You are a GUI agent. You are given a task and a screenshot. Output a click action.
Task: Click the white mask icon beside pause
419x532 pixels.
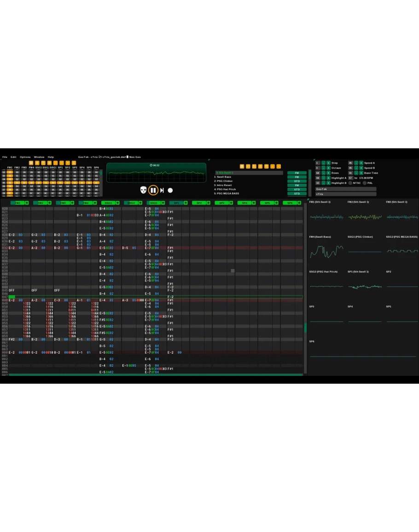click(x=143, y=190)
